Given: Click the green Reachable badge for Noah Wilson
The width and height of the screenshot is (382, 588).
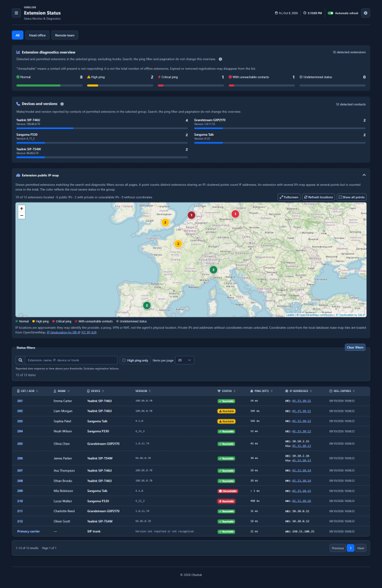Looking at the screenshot, I should pos(226,431).
